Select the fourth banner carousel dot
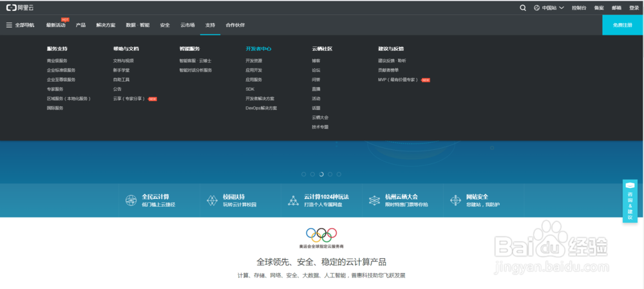The width and height of the screenshot is (644, 289). click(x=330, y=174)
